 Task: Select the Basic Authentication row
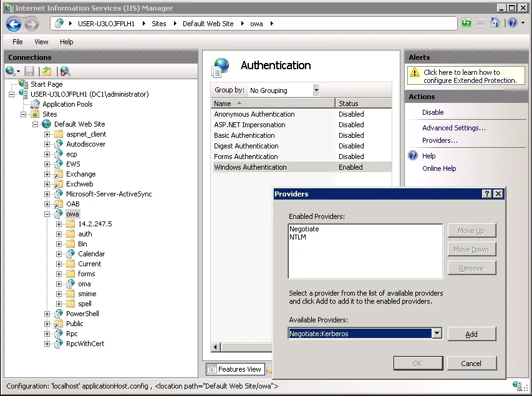(301, 135)
